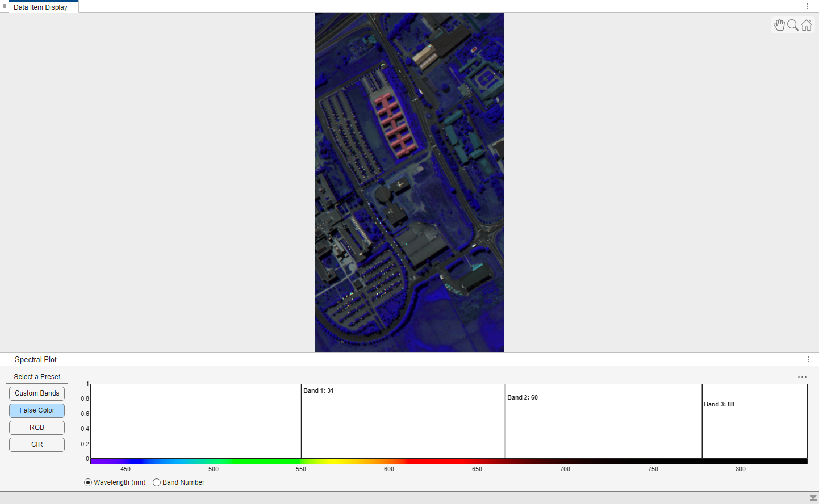The image size is (819, 504).
Task: Select the Pan tool
Action: pos(779,25)
